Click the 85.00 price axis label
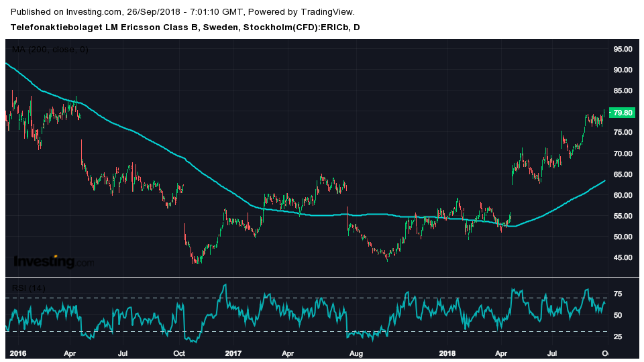The width and height of the screenshot is (644, 362). click(x=623, y=91)
